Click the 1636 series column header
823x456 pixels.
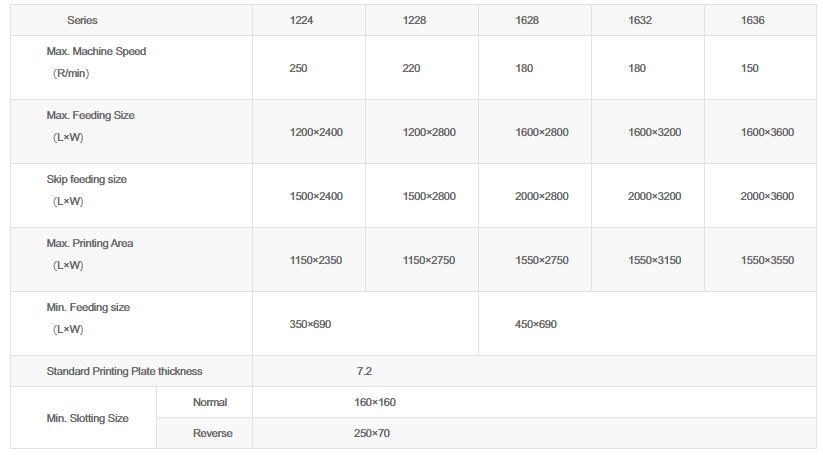[753, 20]
